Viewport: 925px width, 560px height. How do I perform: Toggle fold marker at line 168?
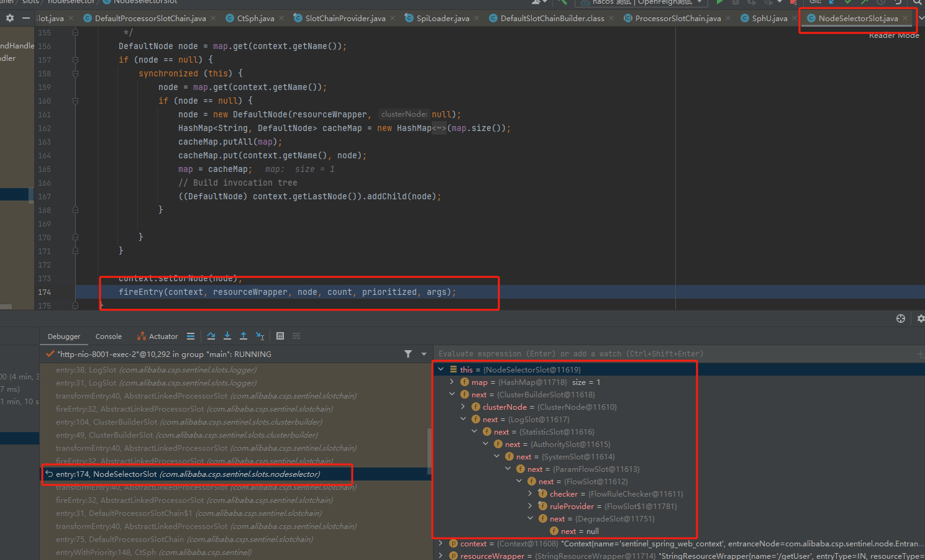(75, 210)
